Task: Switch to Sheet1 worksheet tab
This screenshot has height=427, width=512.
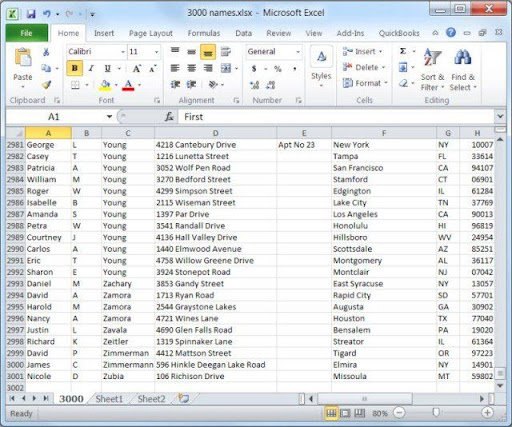Action: pyautogui.click(x=109, y=399)
